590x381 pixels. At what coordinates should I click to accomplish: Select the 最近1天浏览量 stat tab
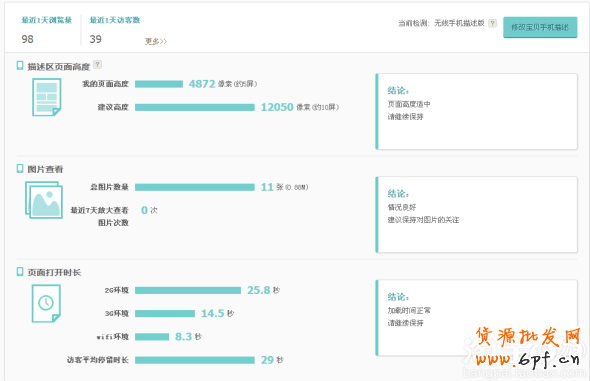[x=46, y=30]
